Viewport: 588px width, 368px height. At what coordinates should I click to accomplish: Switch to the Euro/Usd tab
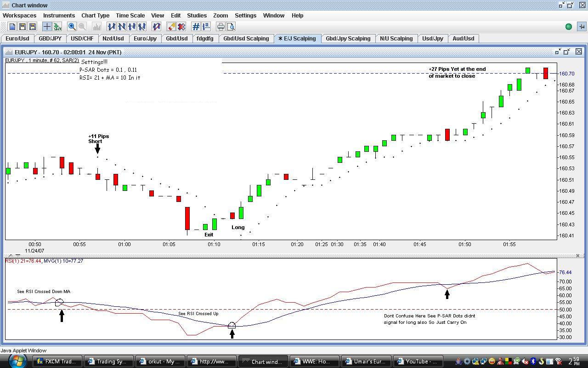click(17, 39)
